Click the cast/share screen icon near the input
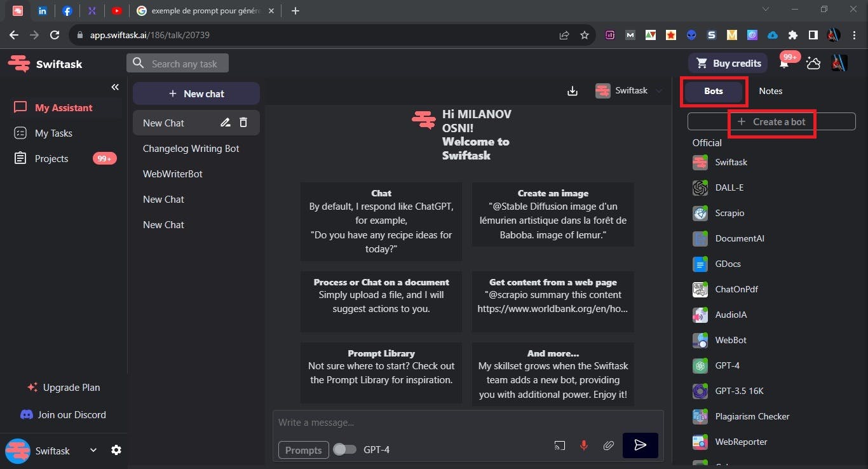This screenshot has width=868, height=469. (x=560, y=445)
